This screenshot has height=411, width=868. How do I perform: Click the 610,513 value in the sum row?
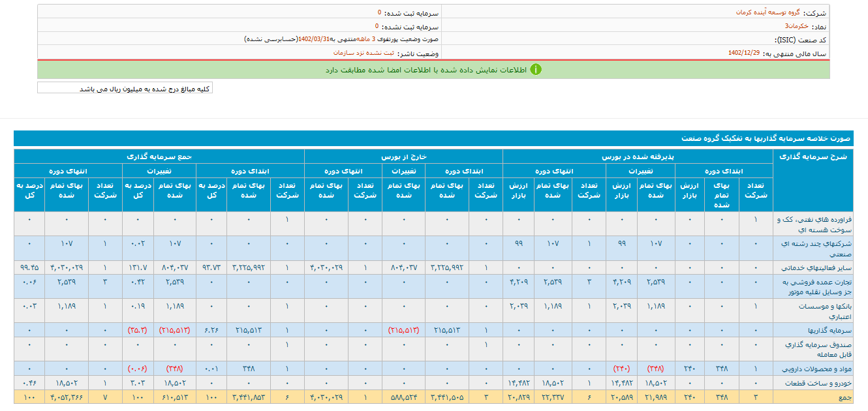(174, 397)
